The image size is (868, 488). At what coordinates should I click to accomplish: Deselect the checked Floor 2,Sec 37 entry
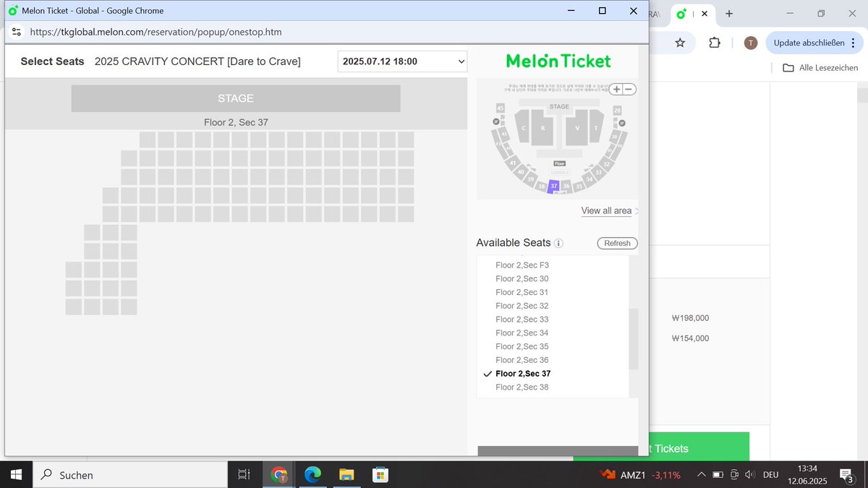(x=523, y=374)
